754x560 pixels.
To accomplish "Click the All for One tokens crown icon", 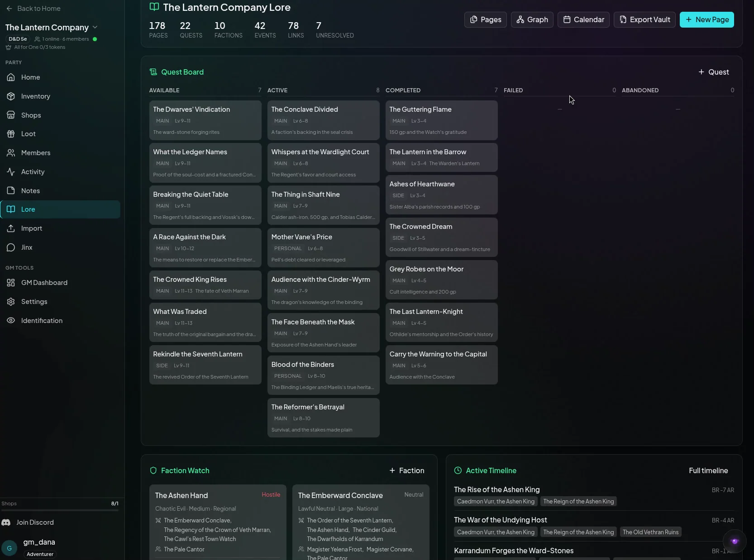I will 9,47.
